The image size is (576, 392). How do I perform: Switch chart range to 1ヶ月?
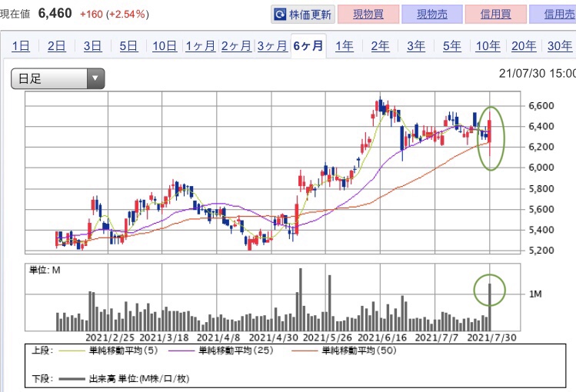coord(200,46)
